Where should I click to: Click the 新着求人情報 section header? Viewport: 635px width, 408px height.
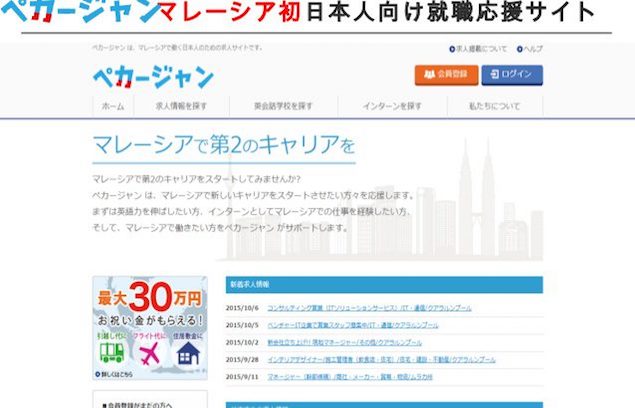(384, 284)
